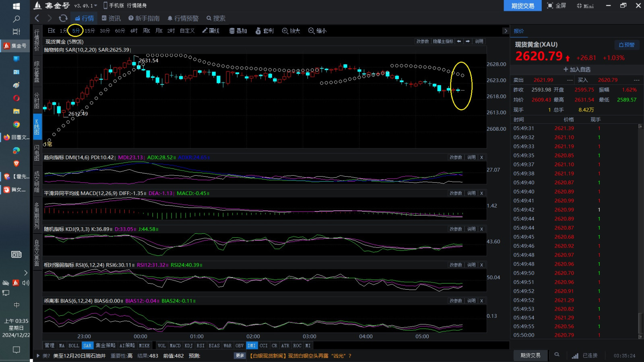
Task: Open the 叠加 overlay tool
Action: point(238,31)
